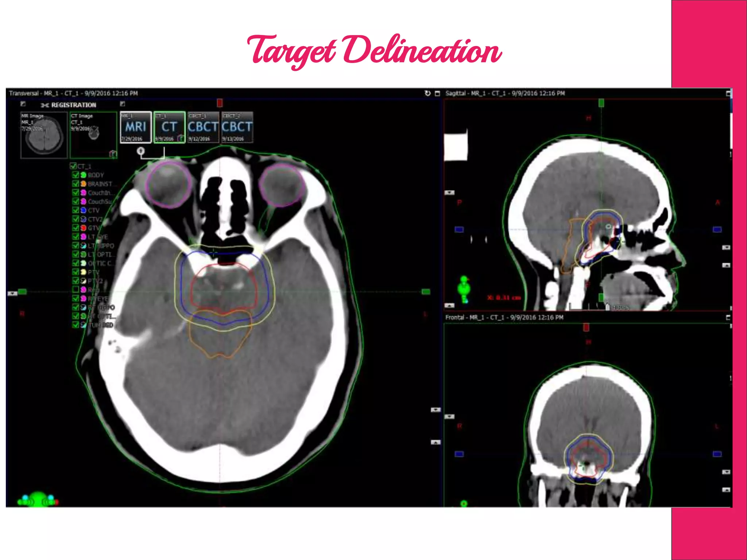
Task: Toggle the CTV structure checkbox
Action: pyautogui.click(x=76, y=210)
